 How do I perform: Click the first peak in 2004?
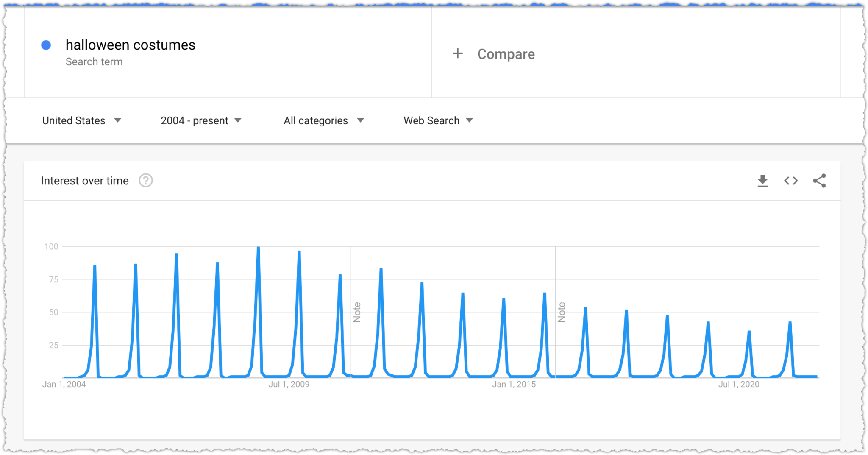coord(95,267)
